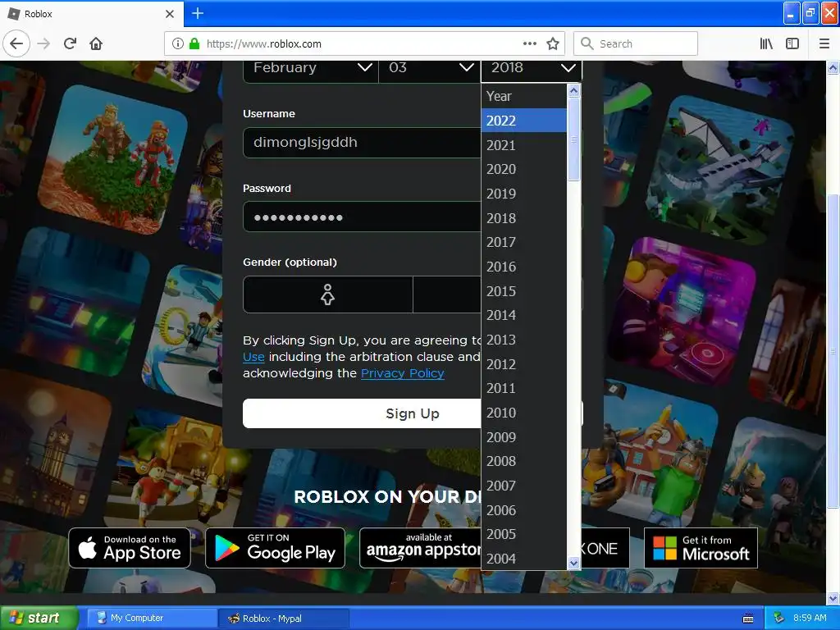
Task: Switch to My Computer taskbar window
Action: [152, 619]
